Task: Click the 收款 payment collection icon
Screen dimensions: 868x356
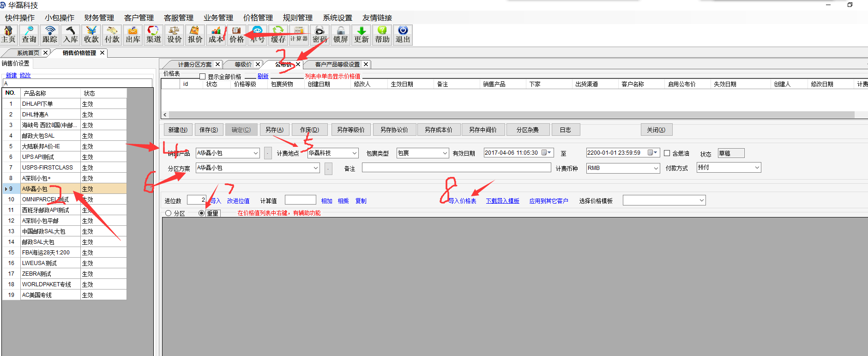Action: pos(91,35)
